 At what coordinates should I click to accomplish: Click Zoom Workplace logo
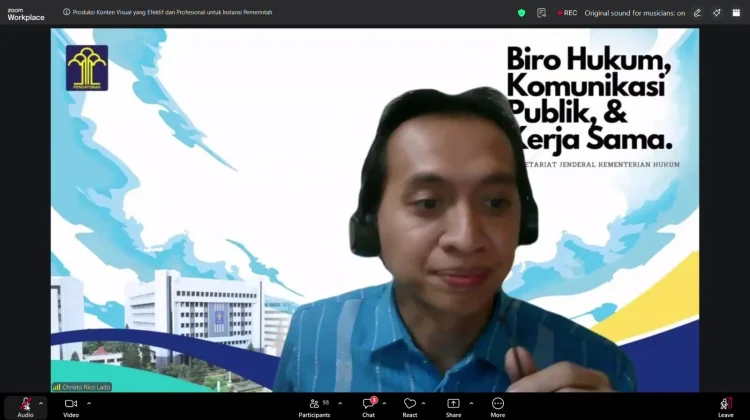[x=26, y=14]
